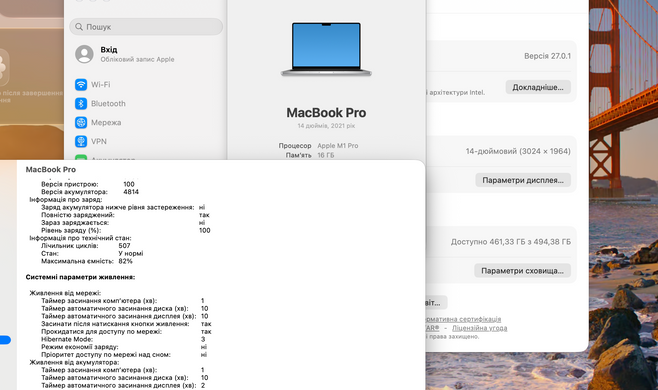This screenshot has height=390, width=658.
Task: Click '14-дюймовий (3024 × 1964)' display text
Action: click(x=518, y=151)
